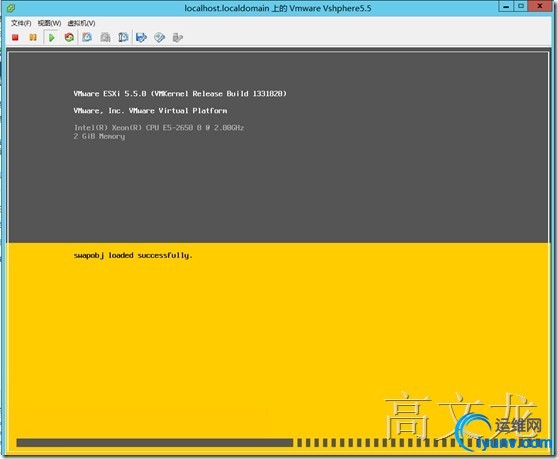This screenshot has height=459, width=558.
Task: Click the '2 GiB Memory' text
Action: (x=99, y=136)
